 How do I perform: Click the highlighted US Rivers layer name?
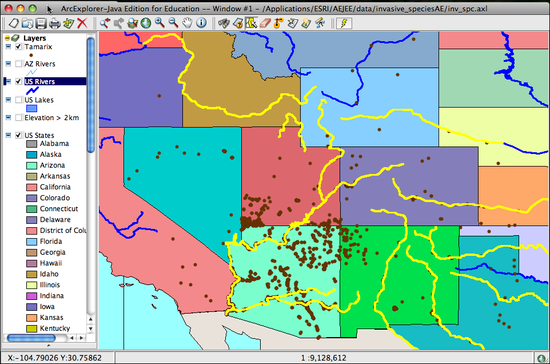[40, 81]
